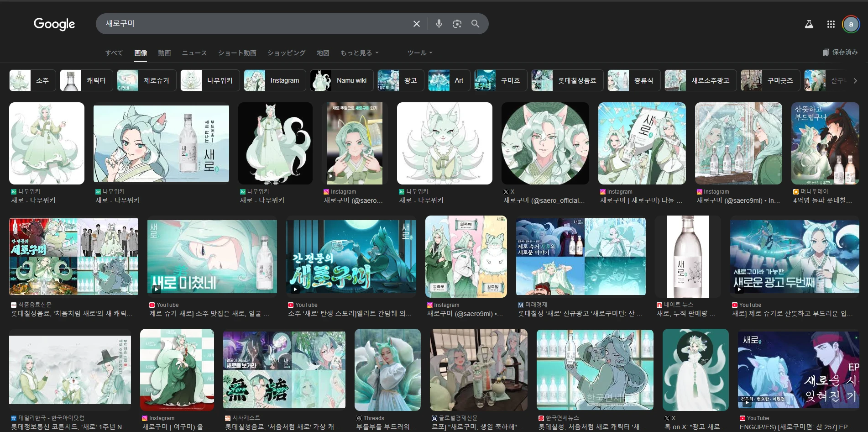868x432 pixels.
Task: Filter by the 구미호 chip
Action: tap(501, 80)
